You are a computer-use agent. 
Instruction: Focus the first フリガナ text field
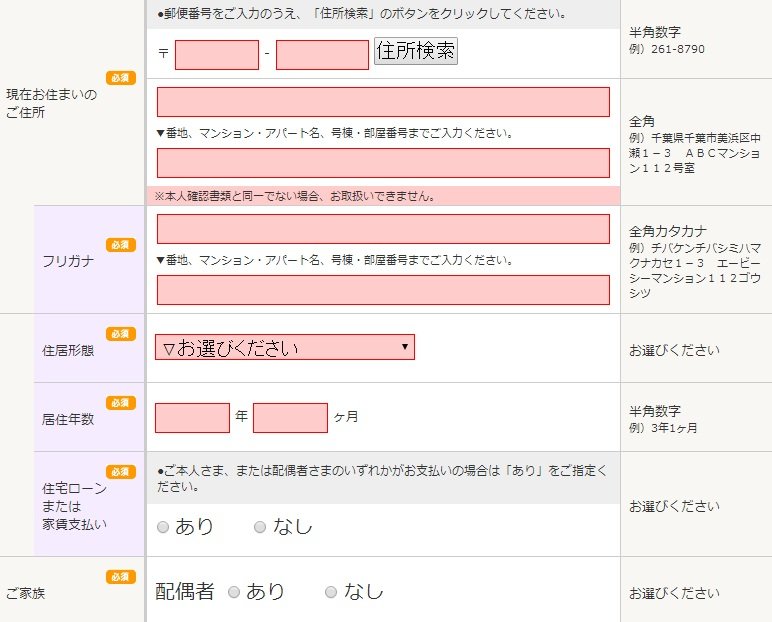(383, 229)
